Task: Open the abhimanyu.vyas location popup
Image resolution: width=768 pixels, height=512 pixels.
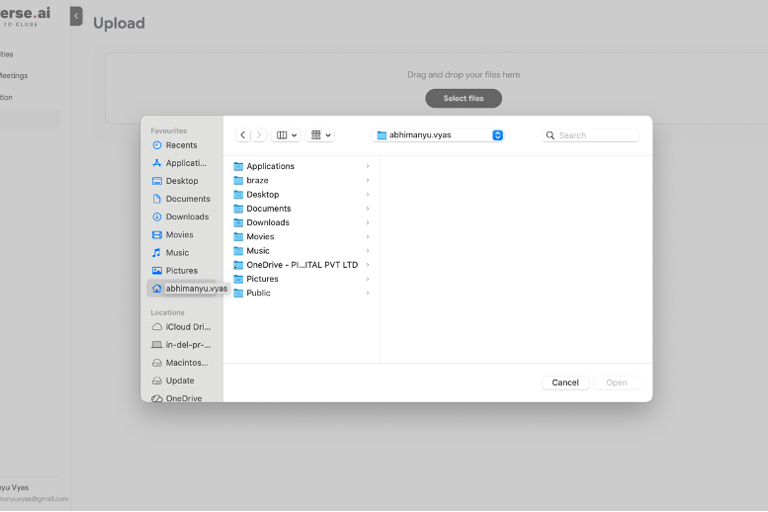Action: click(x=438, y=135)
